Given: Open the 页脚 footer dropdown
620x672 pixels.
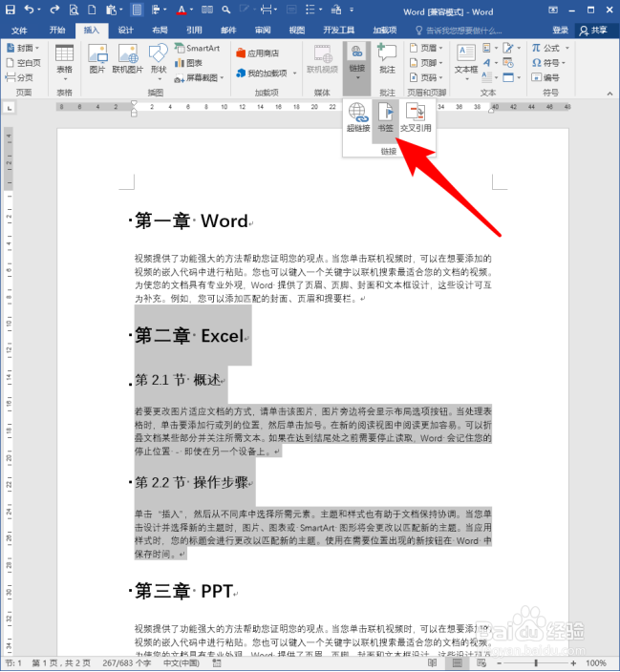Looking at the screenshot, I should [426, 63].
